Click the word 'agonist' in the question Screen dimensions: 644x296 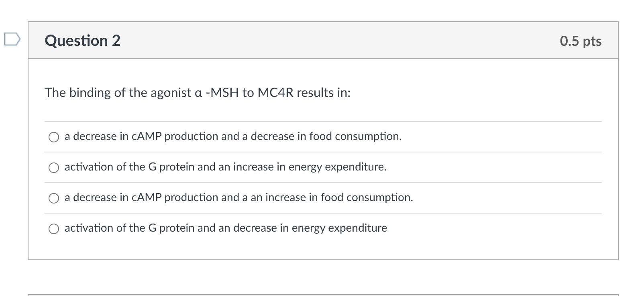click(x=171, y=93)
